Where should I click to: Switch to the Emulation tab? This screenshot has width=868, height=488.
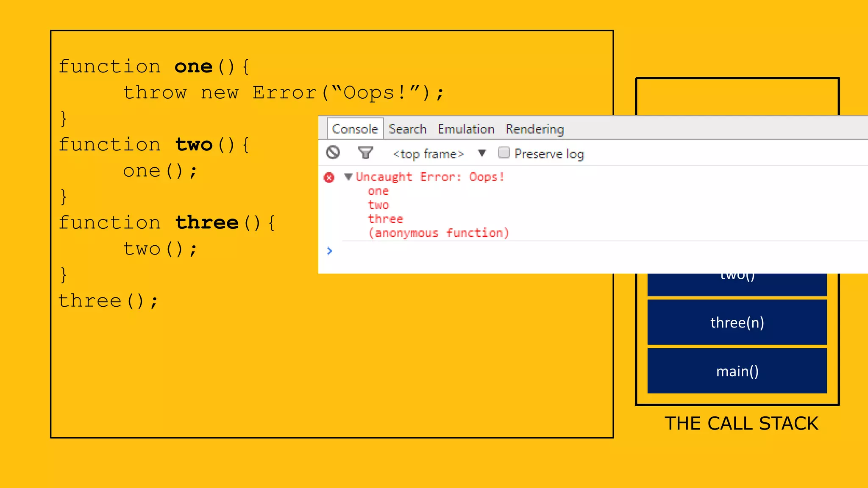coord(466,129)
